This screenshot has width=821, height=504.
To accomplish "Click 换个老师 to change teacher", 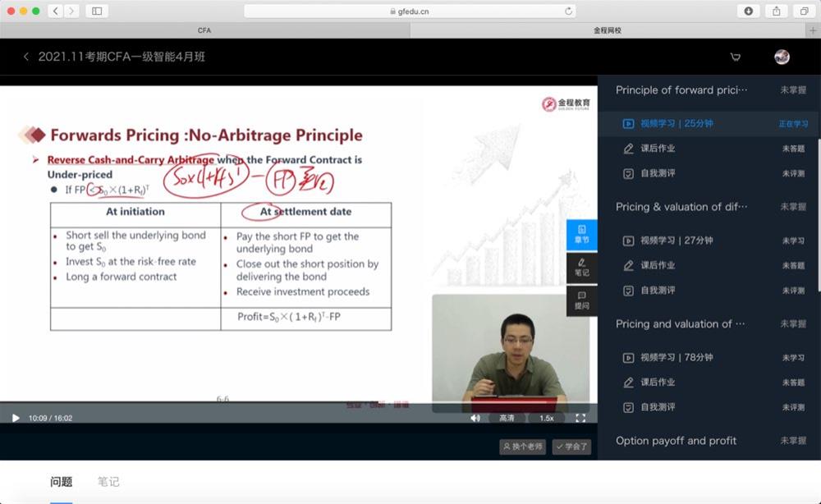I will point(522,447).
